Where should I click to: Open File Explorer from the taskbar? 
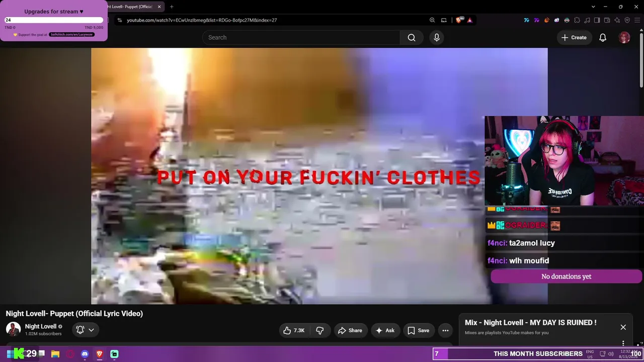tap(55, 354)
